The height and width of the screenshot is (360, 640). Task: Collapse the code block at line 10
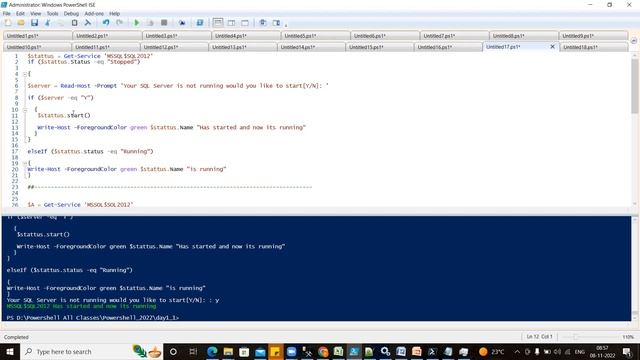click(x=24, y=110)
